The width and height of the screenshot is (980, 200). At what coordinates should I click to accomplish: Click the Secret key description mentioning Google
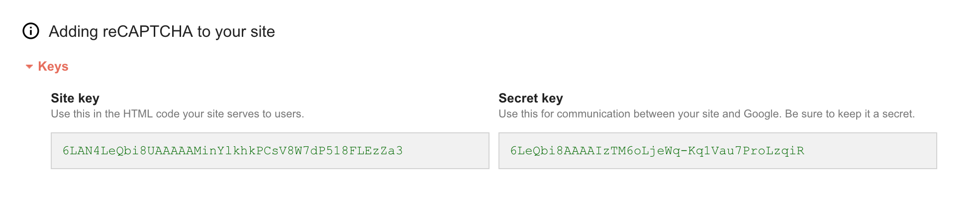[706, 114]
